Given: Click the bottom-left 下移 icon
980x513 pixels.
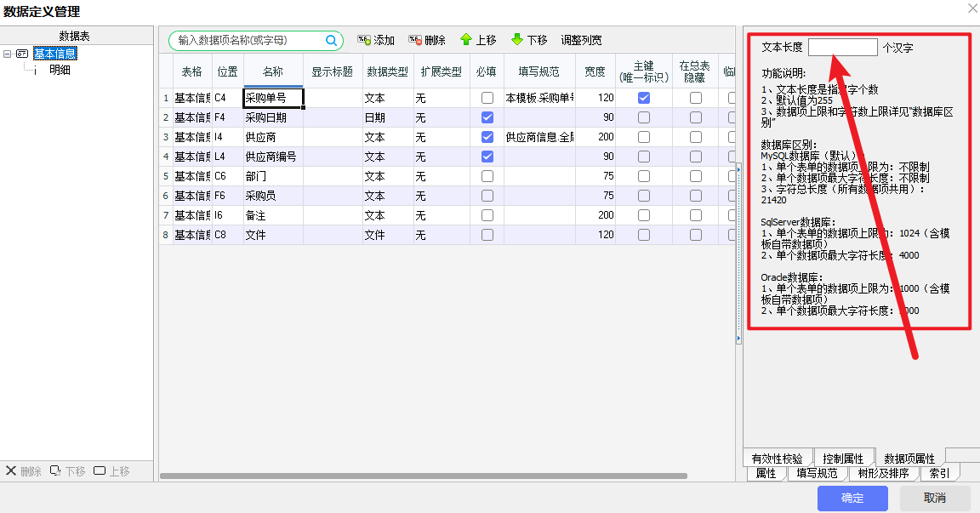Looking at the screenshot, I should [x=55, y=470].
